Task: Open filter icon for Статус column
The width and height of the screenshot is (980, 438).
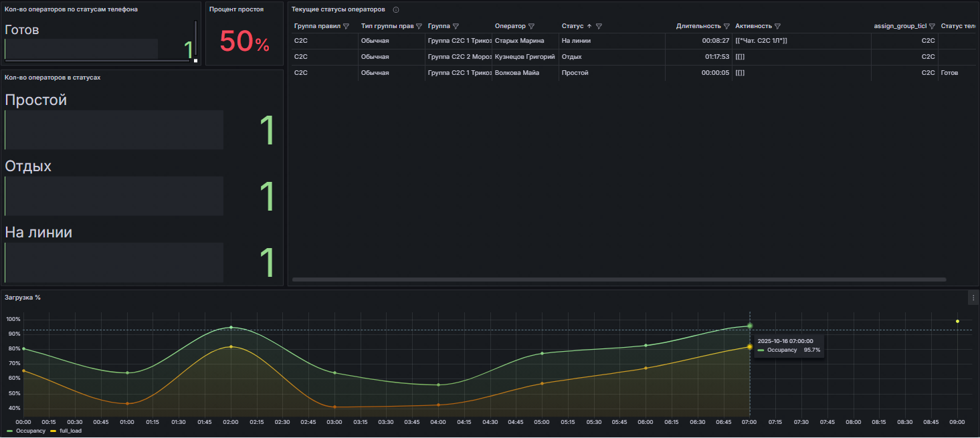Action: click(599, 26)
